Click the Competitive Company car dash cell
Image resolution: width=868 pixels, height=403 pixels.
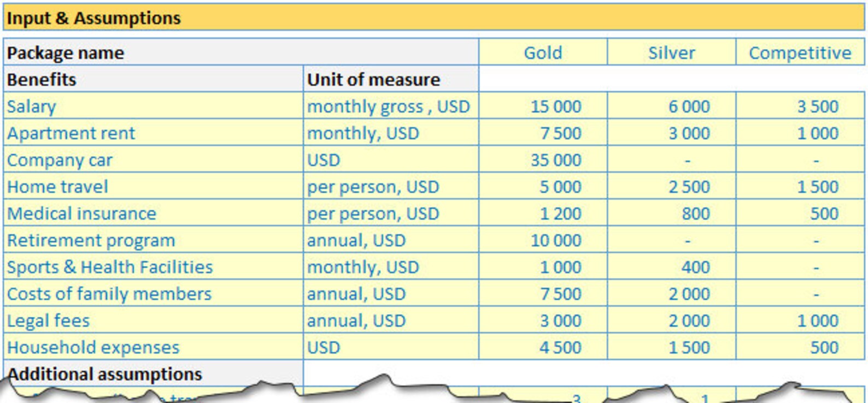pos(800,159)
